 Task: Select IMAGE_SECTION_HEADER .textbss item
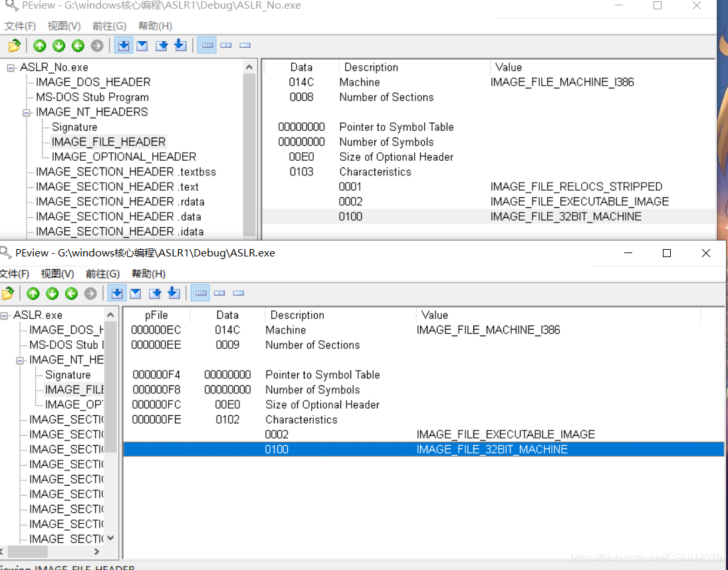(x=126, y=171)
